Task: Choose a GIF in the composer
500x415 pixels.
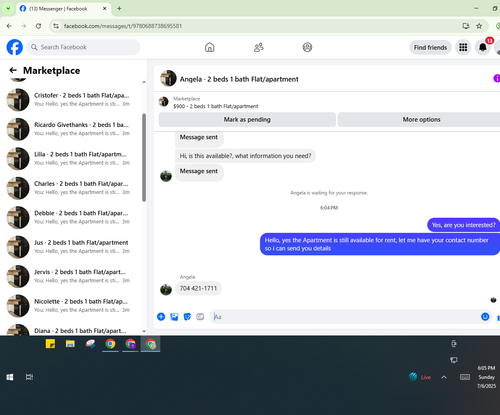Action: pos(200,317)
